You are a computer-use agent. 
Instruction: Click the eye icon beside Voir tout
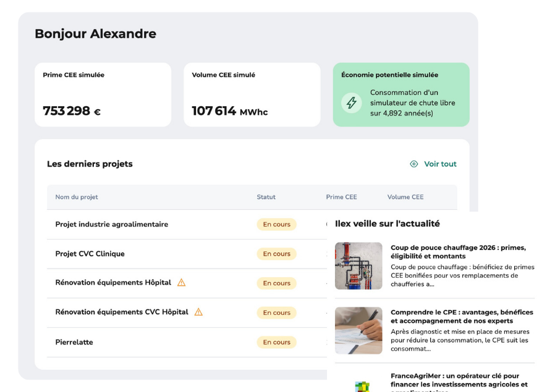point(414,164)
